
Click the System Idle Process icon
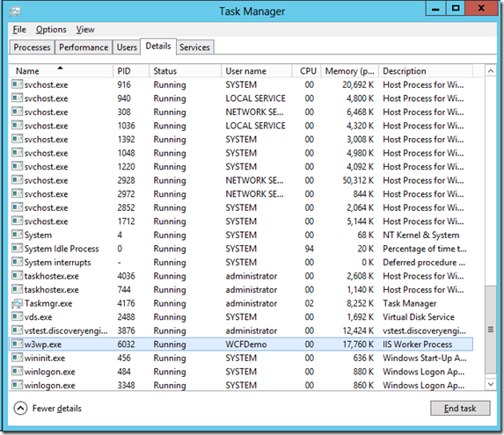click(17, 249)
